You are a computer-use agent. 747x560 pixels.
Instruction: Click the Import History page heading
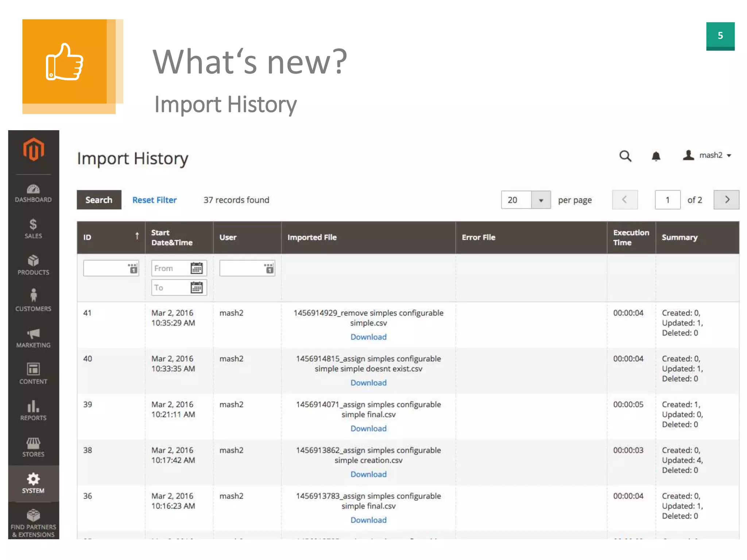click(x=133, y=159)
